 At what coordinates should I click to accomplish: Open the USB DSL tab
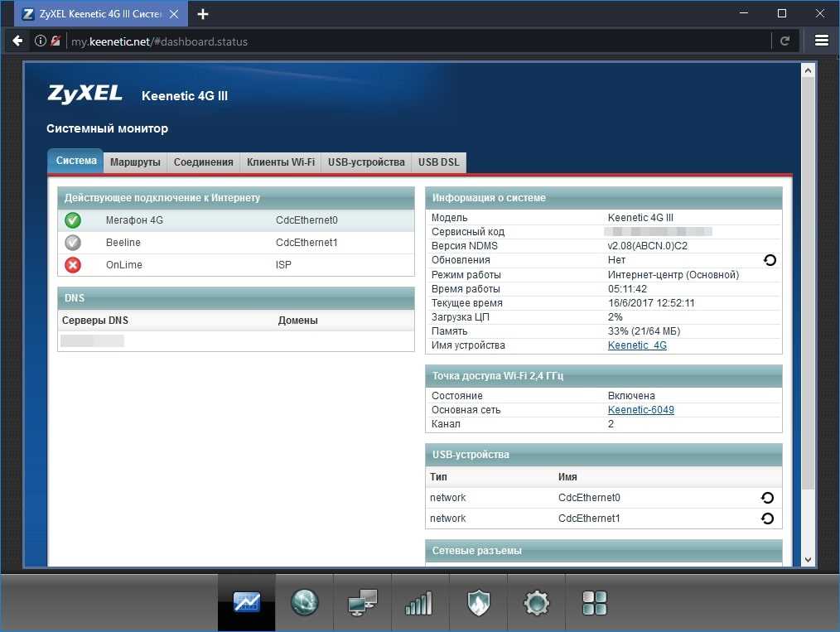tap(439, 162)
